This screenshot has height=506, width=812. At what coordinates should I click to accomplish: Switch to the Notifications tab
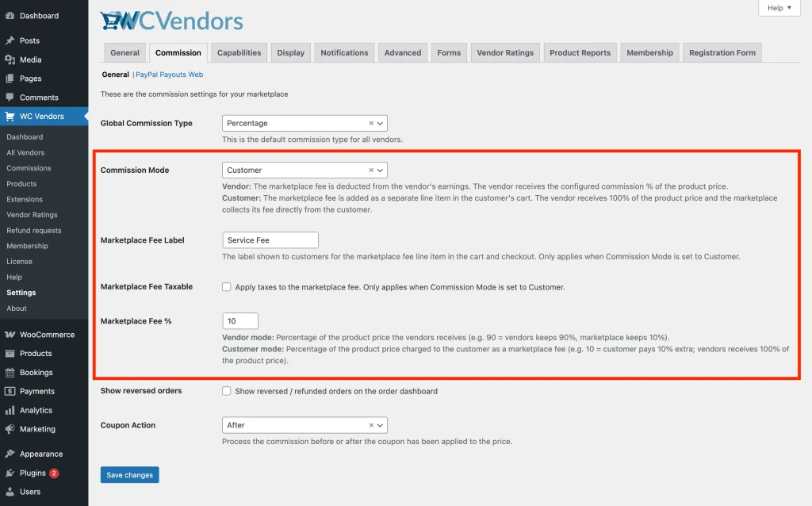(x=344, y=53)
